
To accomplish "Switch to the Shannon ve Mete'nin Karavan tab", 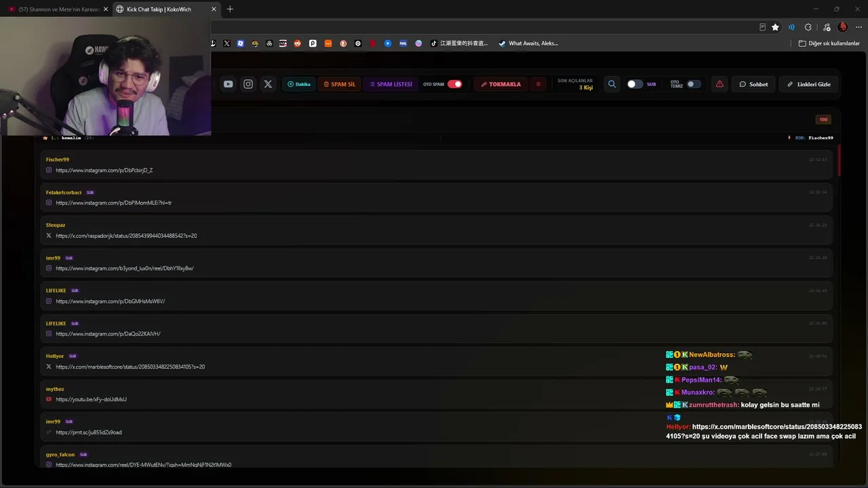I will point(58,9).
